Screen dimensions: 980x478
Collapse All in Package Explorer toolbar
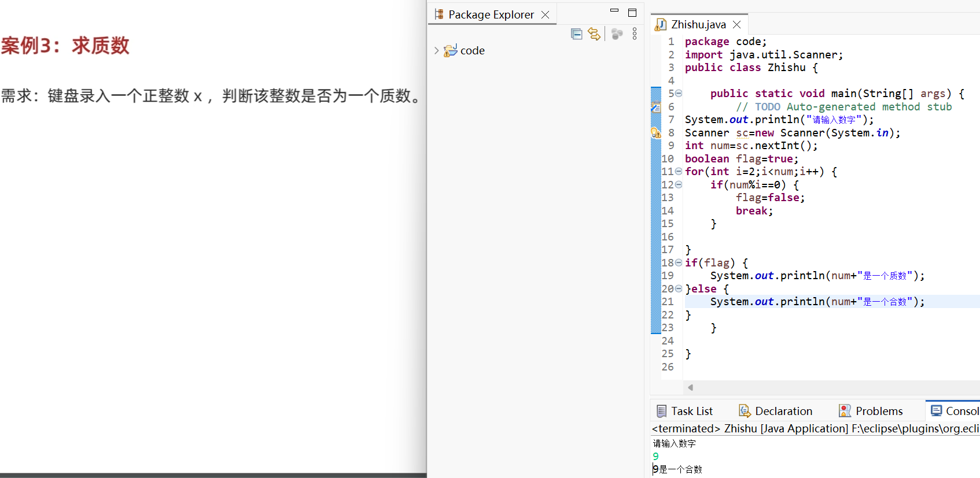click(576, 34)
